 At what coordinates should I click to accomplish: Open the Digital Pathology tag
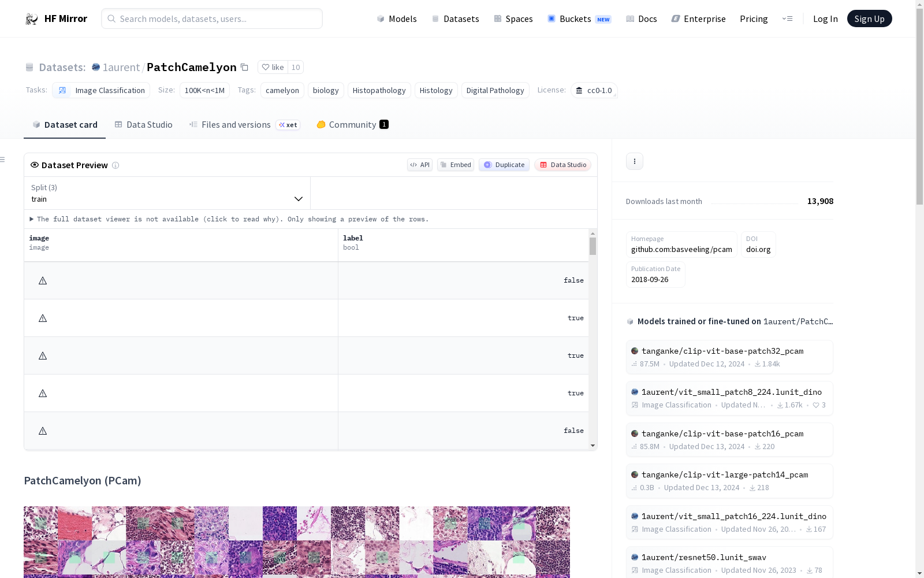tap(495, 90)
